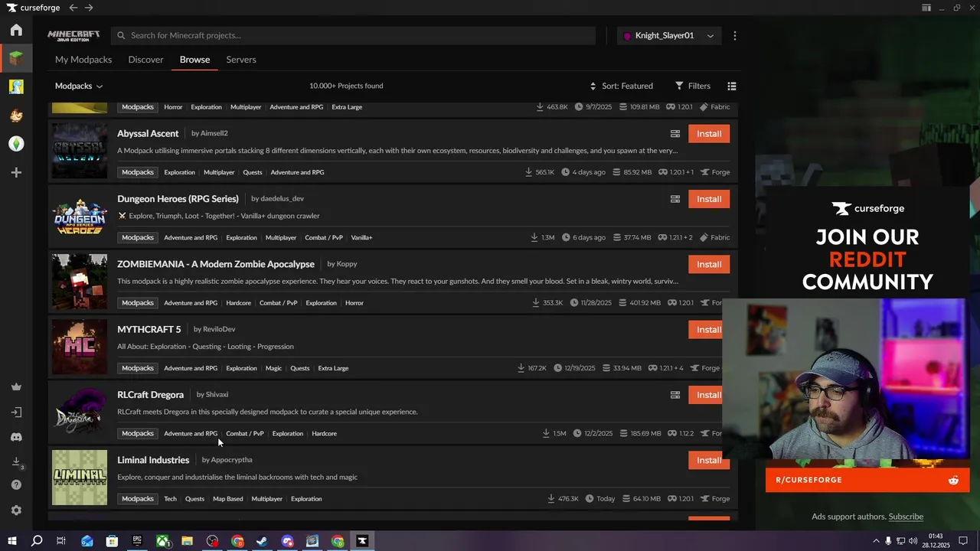
Task: Click the Map Based tag on Liminal Industries
Action: 227,499
